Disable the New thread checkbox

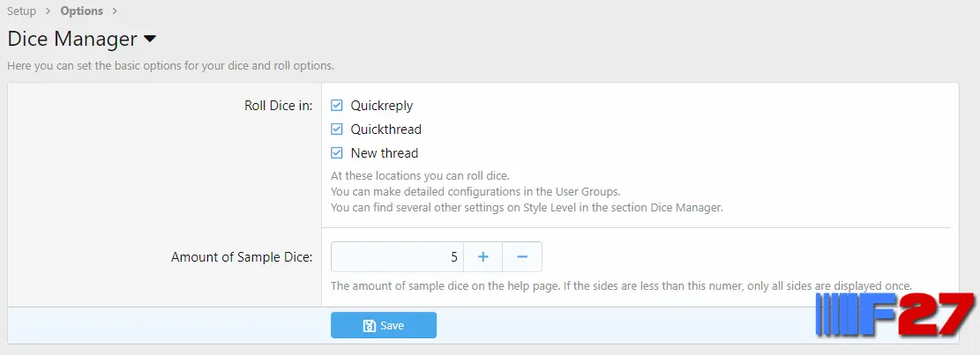coord(337,153)
